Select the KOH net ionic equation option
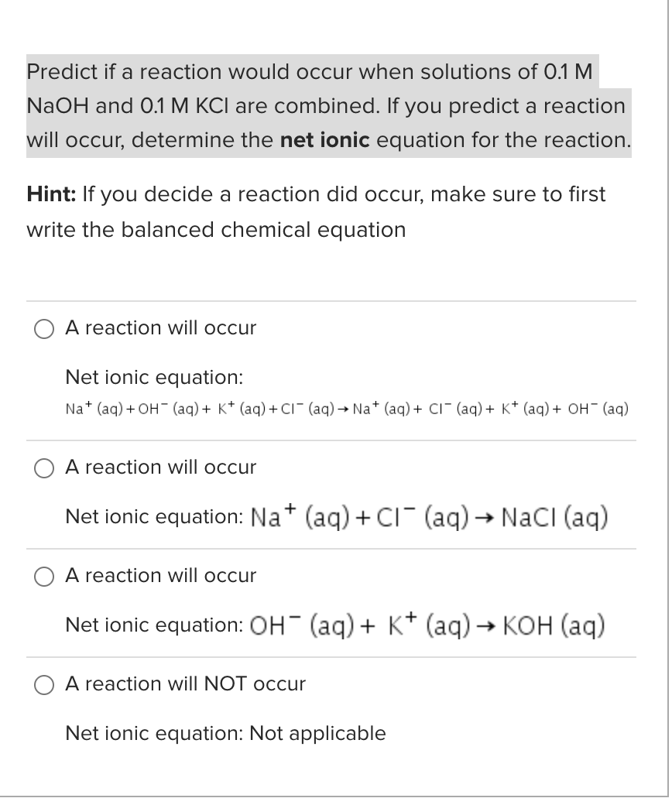Viewport: 672px width, 805px height. 44,576
